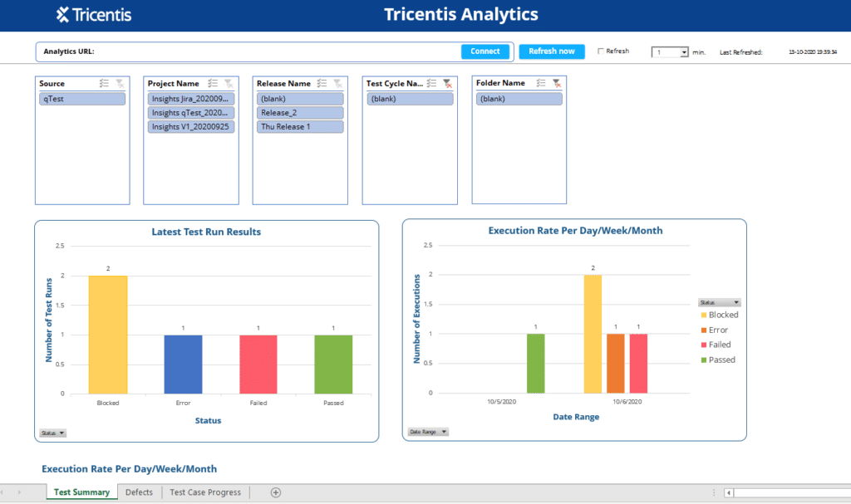Click the Last Refreshed timestamp value
The height and width of the screenshot is (504, 851).
click(x=813, y=52)
